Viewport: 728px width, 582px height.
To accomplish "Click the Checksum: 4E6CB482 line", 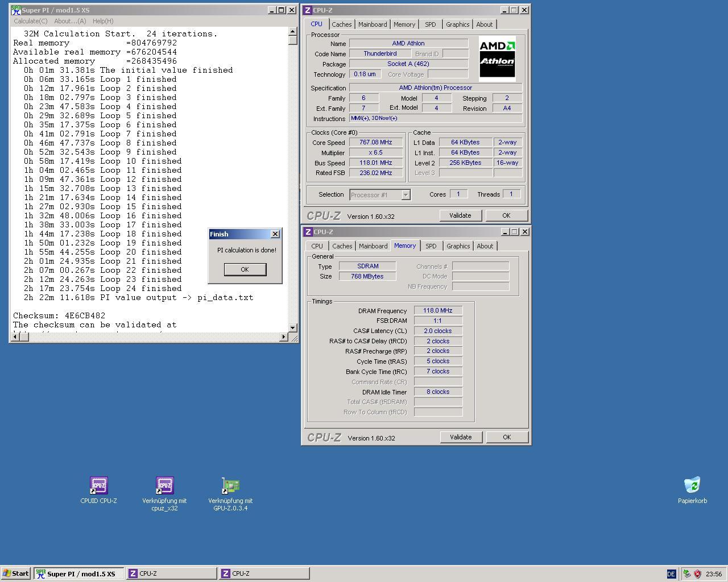I will (x=59, y=315).
